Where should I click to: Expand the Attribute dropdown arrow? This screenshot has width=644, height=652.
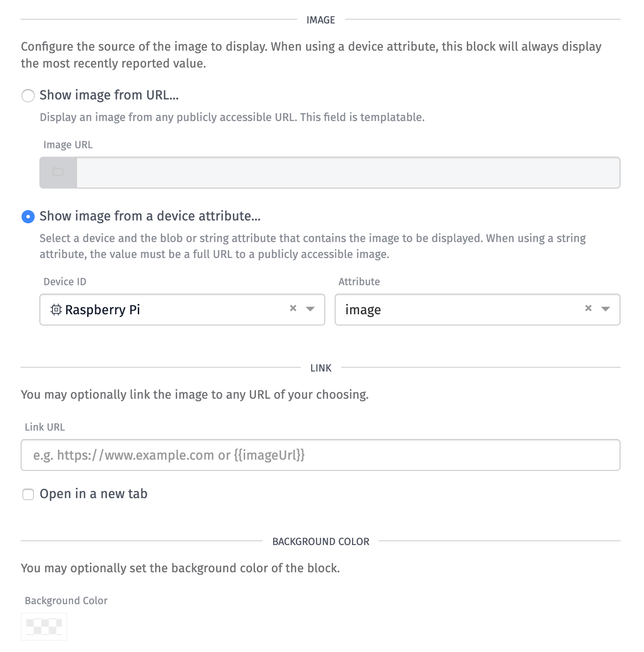606,309
